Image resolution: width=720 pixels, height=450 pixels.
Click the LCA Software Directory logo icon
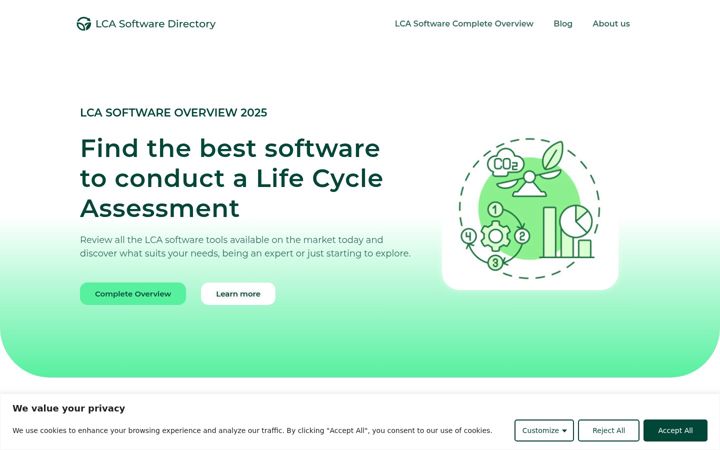(84, 24)
